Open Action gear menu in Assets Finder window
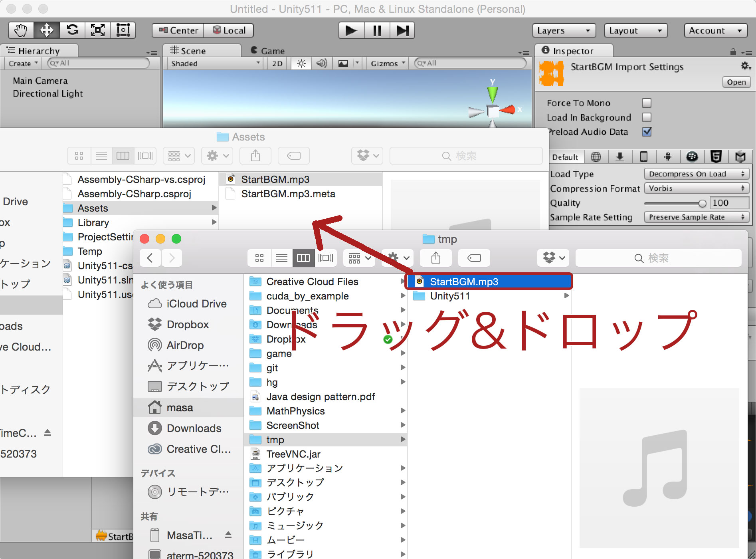 tap(217, 156)
